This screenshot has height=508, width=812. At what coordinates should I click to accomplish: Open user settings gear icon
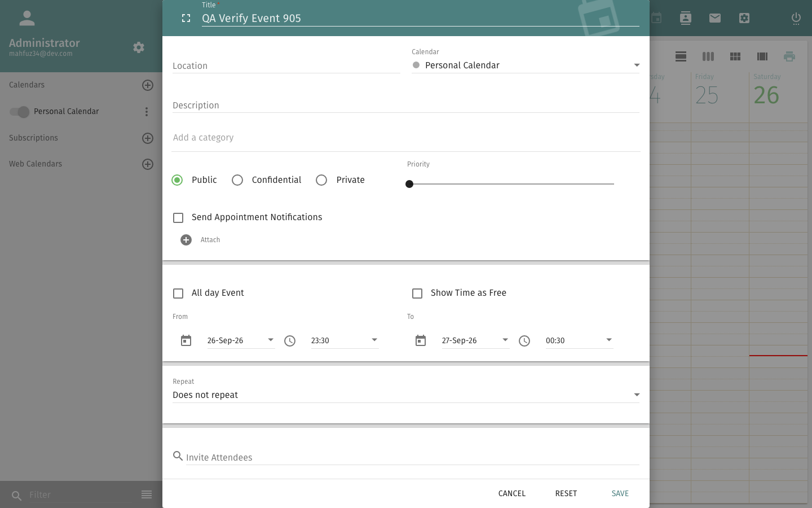139,47
